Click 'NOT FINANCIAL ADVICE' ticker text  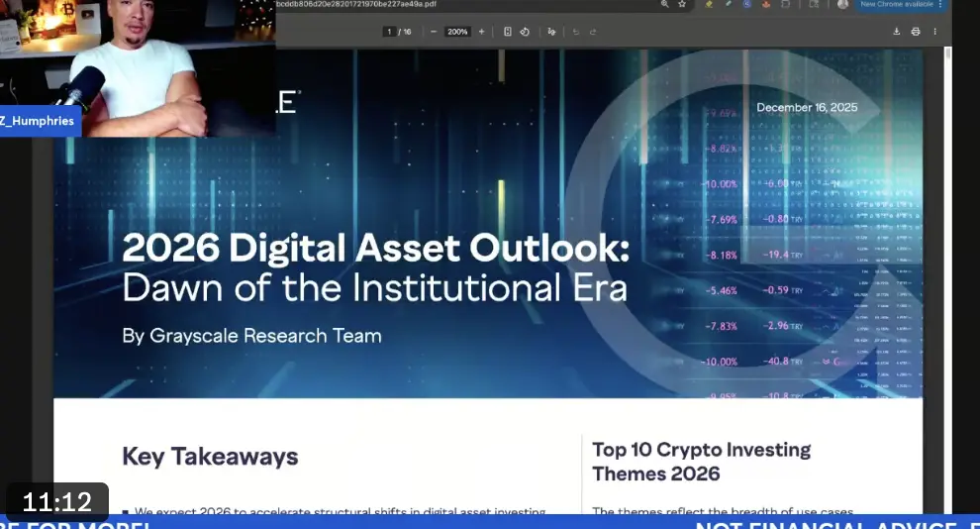coord(827,525)
